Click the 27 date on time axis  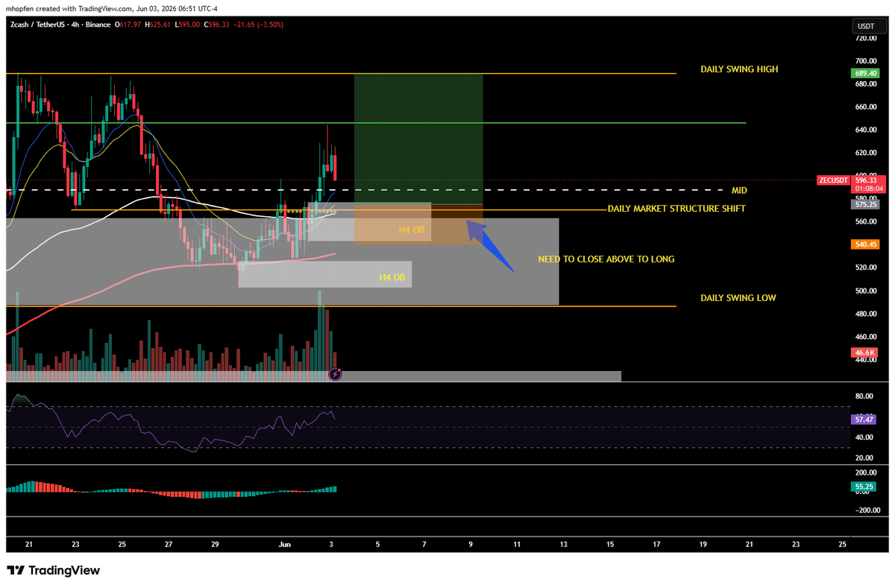[169, 546]
